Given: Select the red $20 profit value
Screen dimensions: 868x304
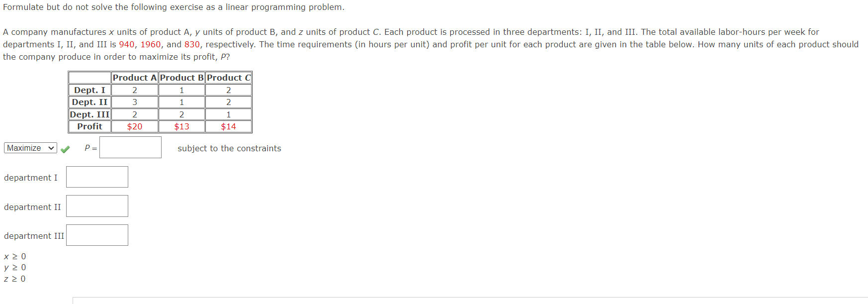Looking at the screenshot, I should point(134,126).
